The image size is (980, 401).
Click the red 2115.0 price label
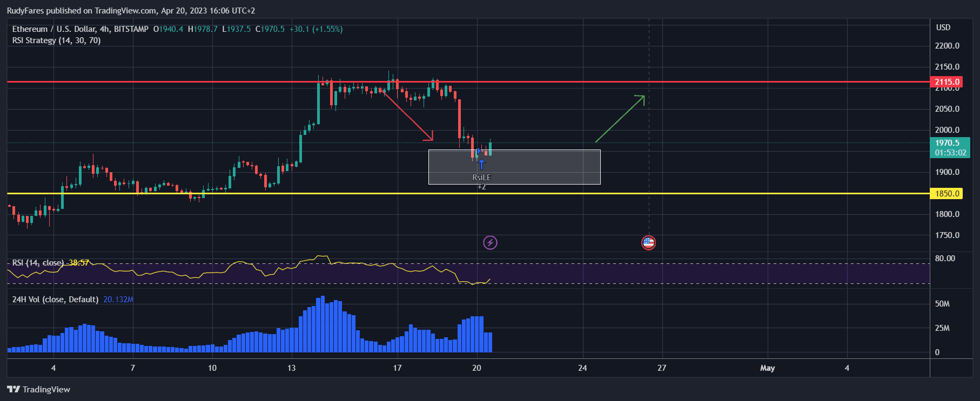click(x=947, y=82)
